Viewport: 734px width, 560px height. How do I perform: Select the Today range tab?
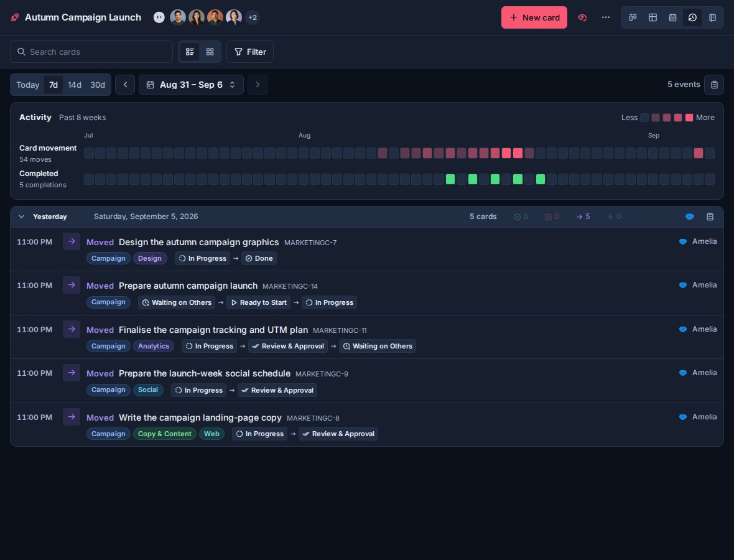(x=27, y=85)
